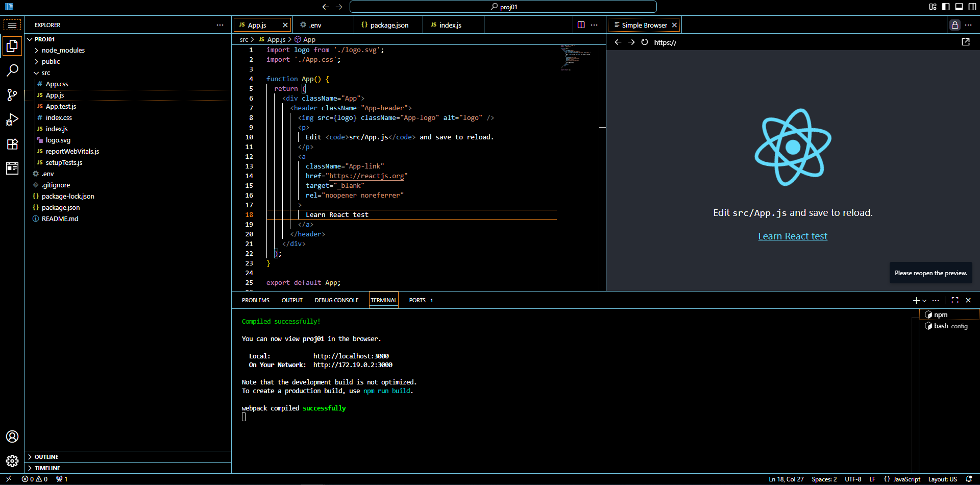Click Split Editor Right icon
980x485 pixels.
click(x=581, y=25)
